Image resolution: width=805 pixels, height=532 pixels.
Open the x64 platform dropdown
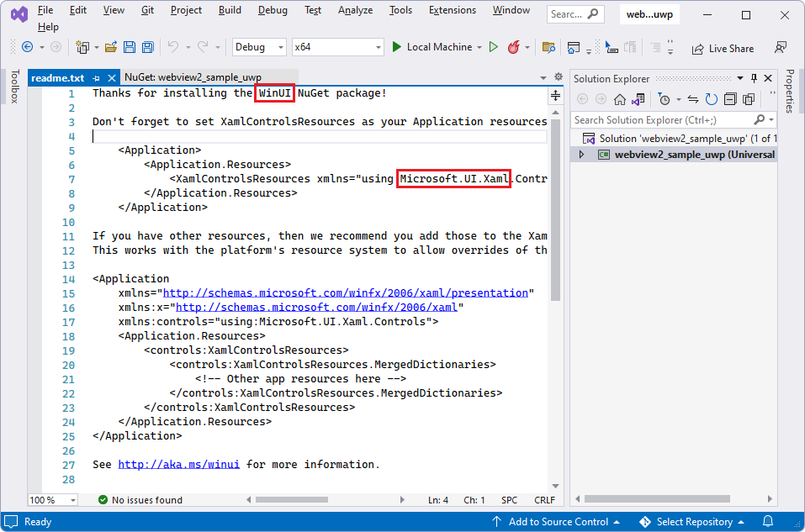(337, 47)
